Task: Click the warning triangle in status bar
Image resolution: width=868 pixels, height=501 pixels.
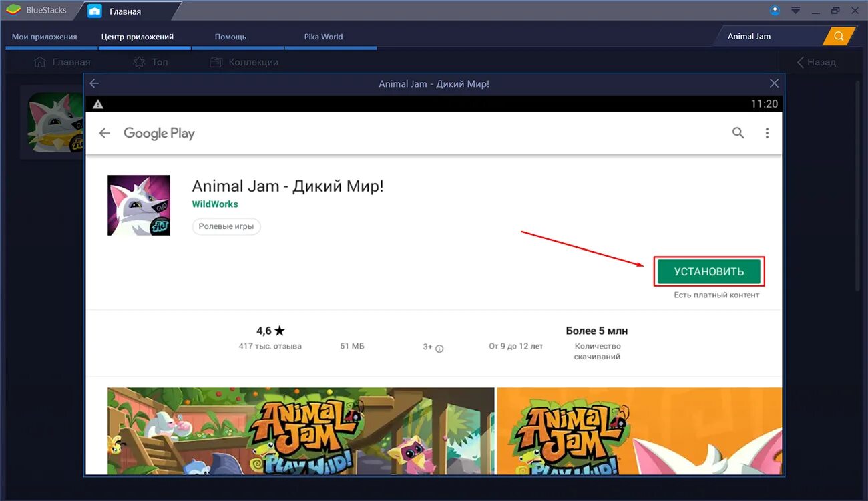Action: point(98,104)
